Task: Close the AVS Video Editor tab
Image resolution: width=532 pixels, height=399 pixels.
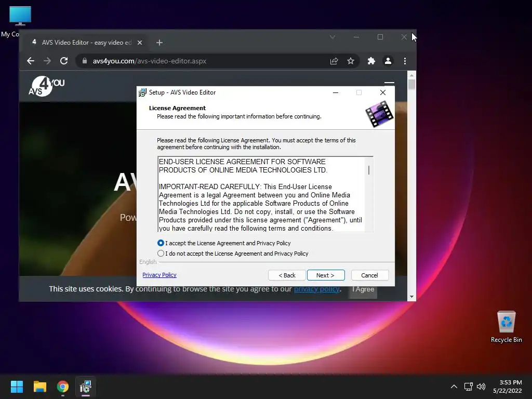Action: pyautogui.click(x=140, y=43)
